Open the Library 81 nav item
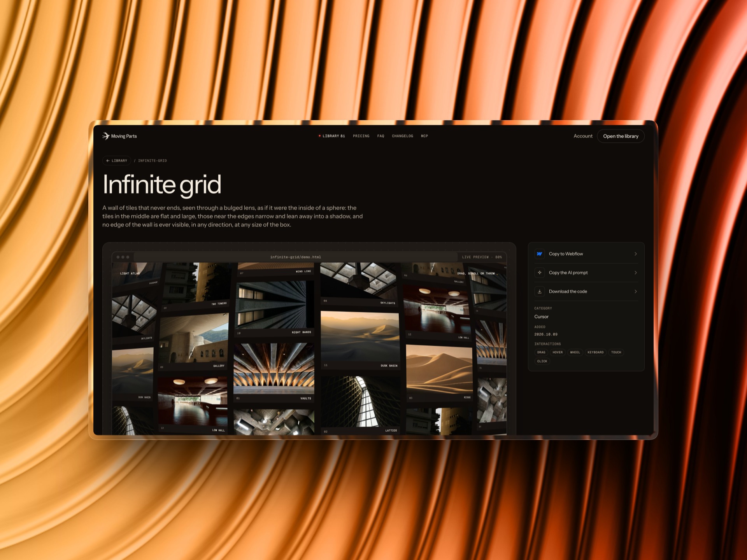 pyautogui.click(x=332, y=136)
